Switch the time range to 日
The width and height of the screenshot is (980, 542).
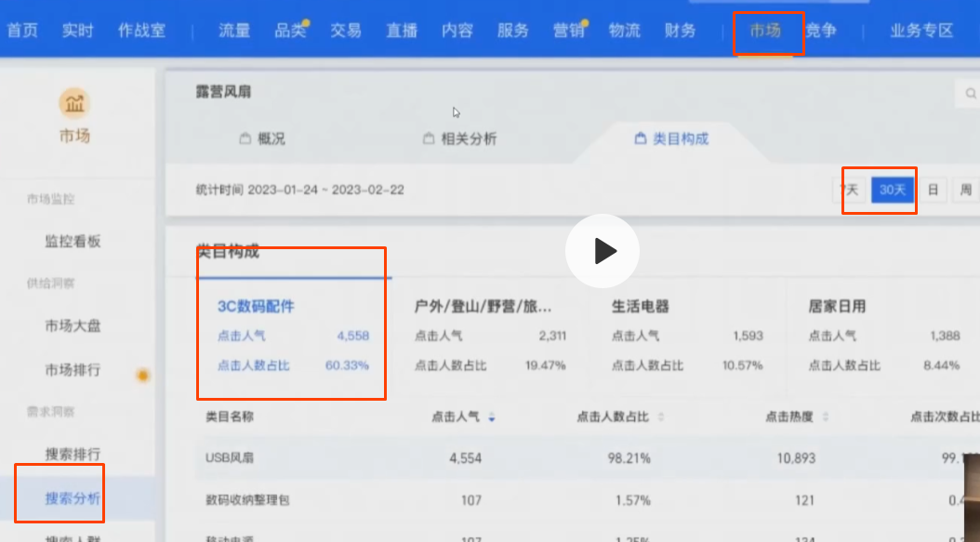click(933, 190)
